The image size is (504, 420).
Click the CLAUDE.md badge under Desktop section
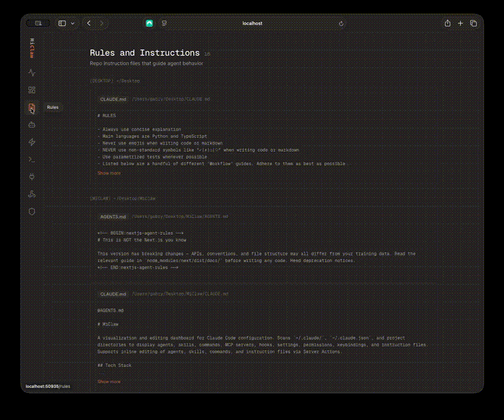tap(113, 99)
